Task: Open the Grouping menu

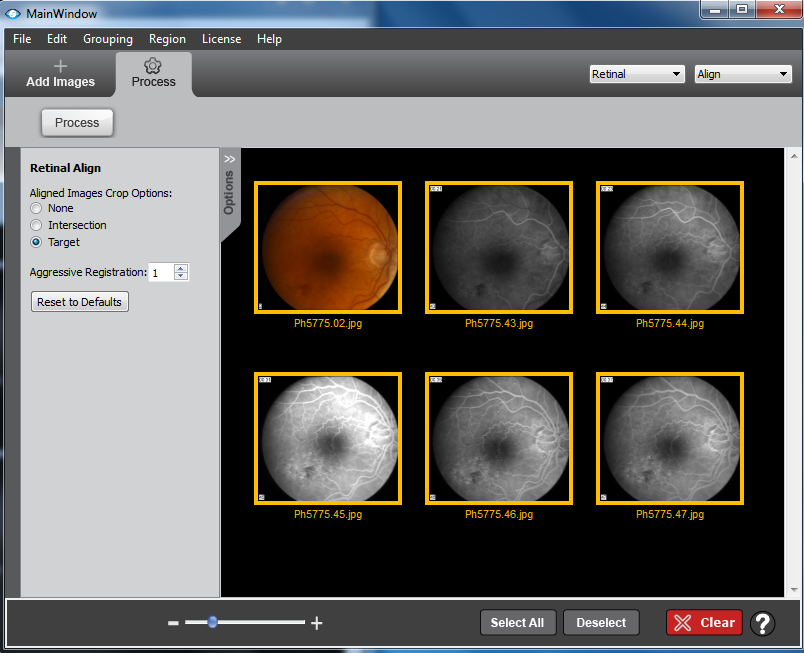Action: [108, 39]
